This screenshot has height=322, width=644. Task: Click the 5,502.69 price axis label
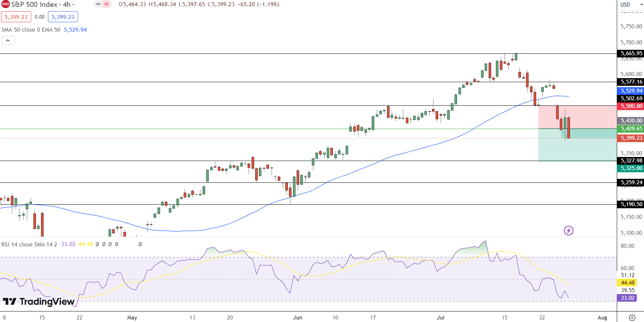[630, 98]
